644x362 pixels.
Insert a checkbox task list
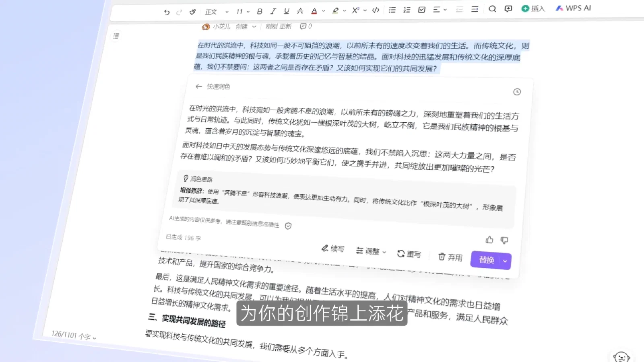(422, 10)
